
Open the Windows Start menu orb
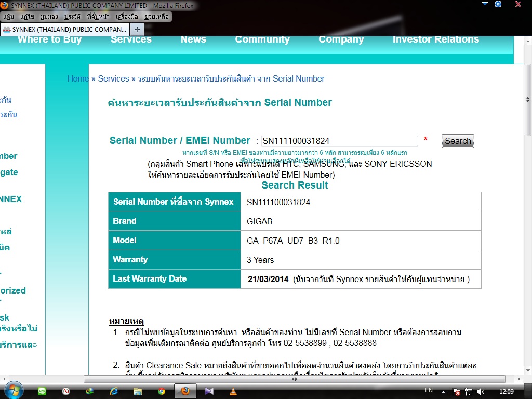pyautogui.click(x=13, y=391)
